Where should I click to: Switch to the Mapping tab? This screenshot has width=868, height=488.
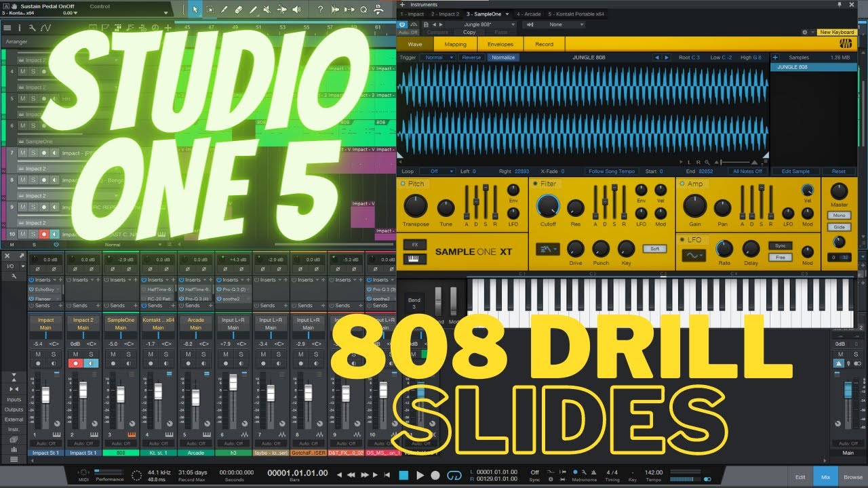point(455,44)
